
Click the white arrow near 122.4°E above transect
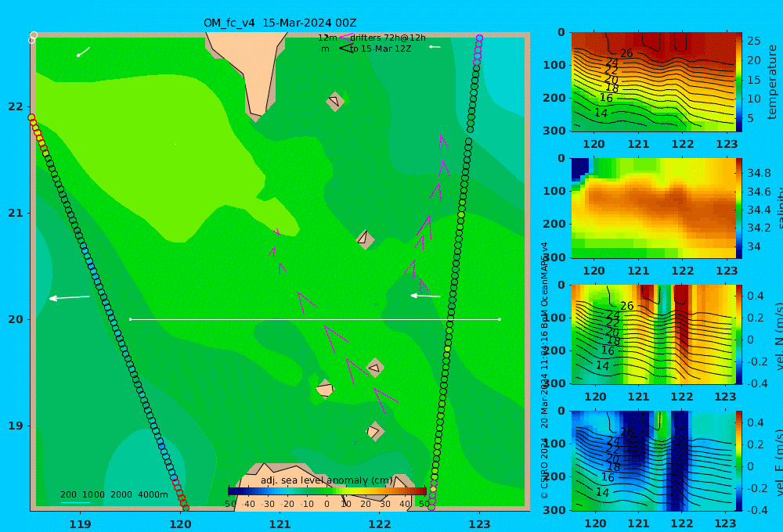click(425, 296)
